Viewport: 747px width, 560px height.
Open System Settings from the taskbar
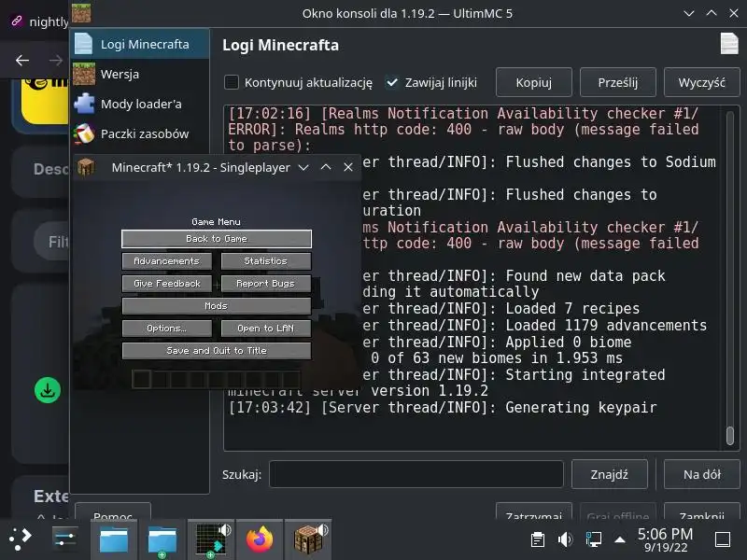(x=65, y=539)
